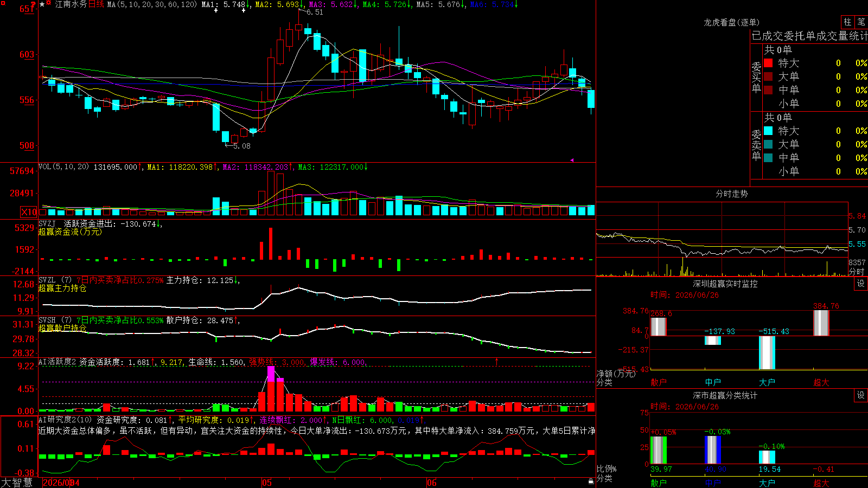The image size is (868, 488).
Task: Click the cyan 特大 sell order swatch
Action: pyautogui.click(x=768, y=131)
